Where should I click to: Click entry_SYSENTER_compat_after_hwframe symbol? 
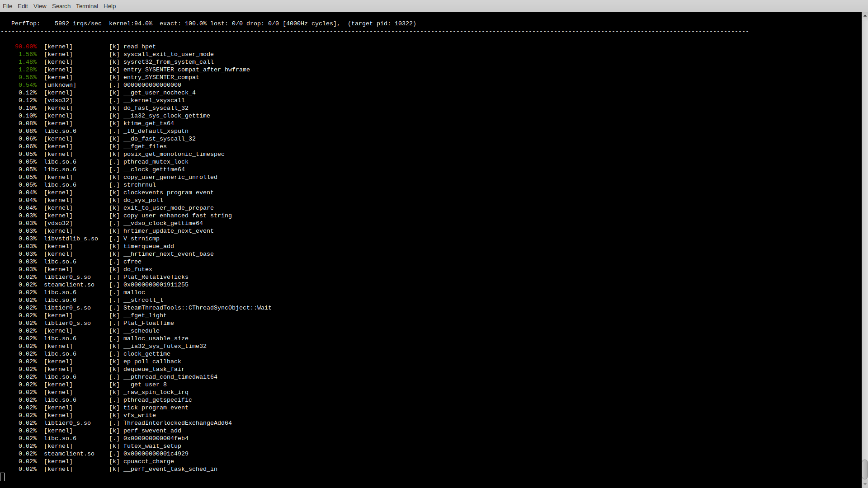pyautogui.click(x=186, y=70)
